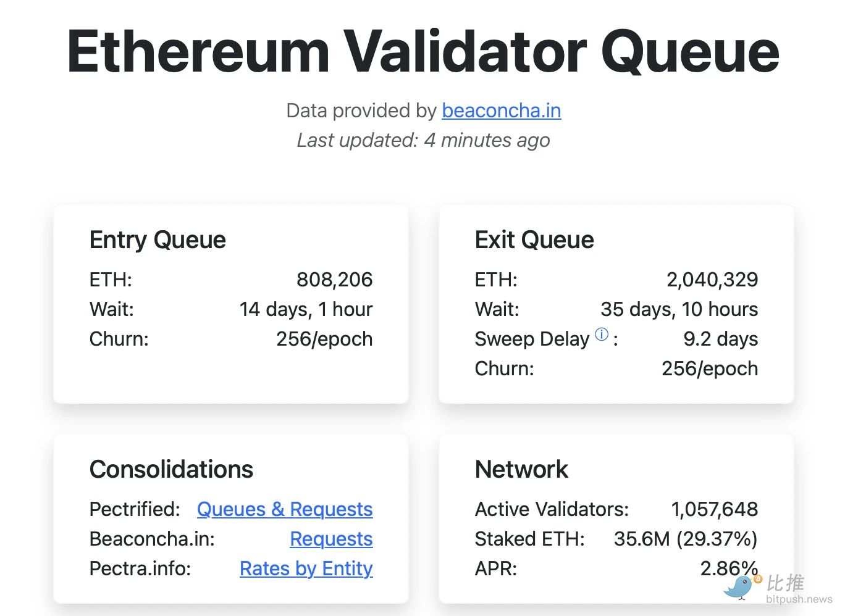845x616 pixels.
Task: Click the 35 days, 10 hours wait
Action: tap(679, 309)
